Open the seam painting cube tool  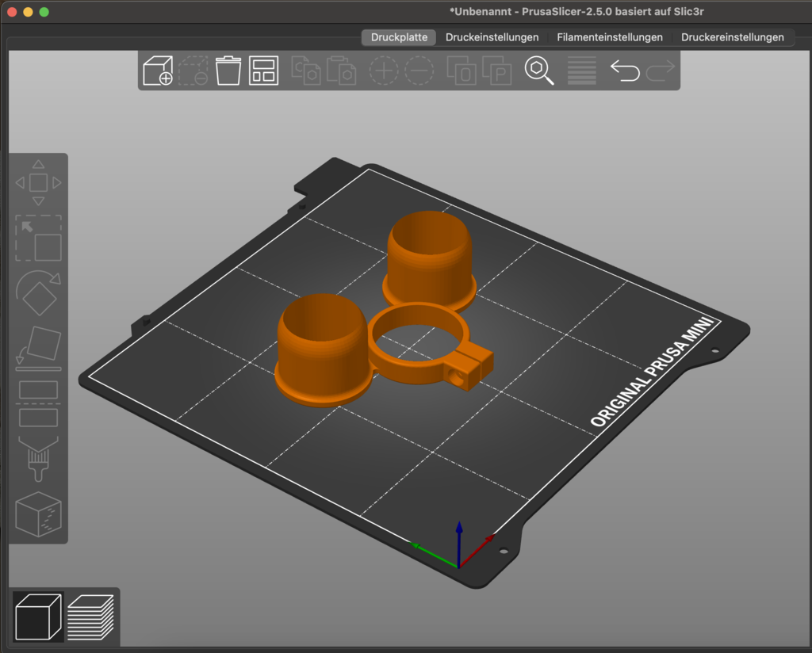tap(38, 514)
